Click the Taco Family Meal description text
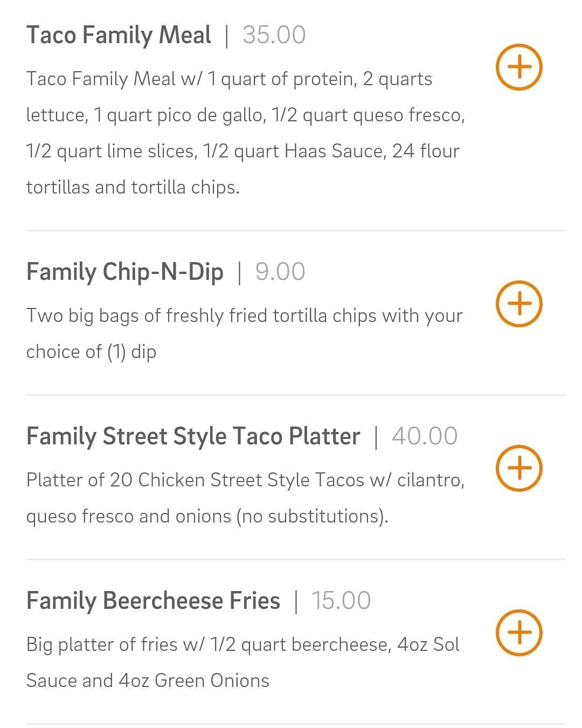The image size is (582, 728). click(245, 133)
